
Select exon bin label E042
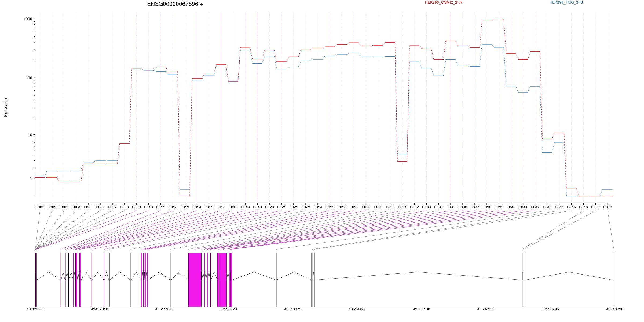[x=535, y=207]
